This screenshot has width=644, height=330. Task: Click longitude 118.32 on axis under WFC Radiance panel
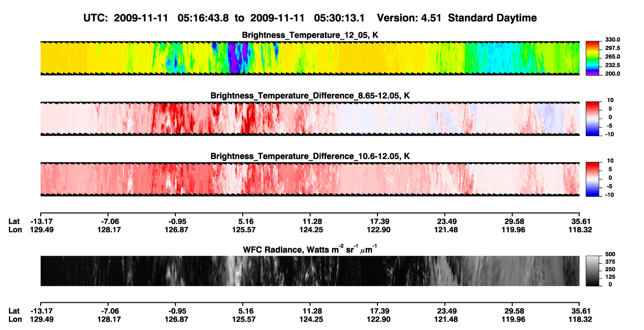(x=580, y=320)
